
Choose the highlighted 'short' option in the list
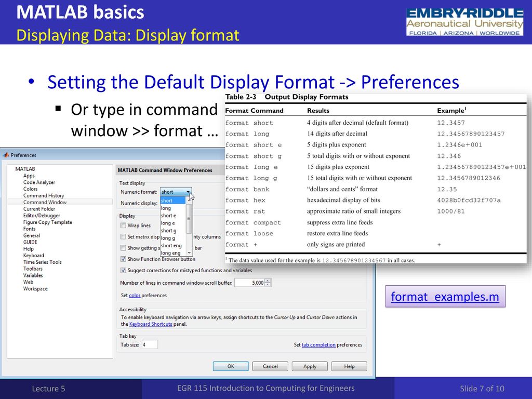click(172, 201)
